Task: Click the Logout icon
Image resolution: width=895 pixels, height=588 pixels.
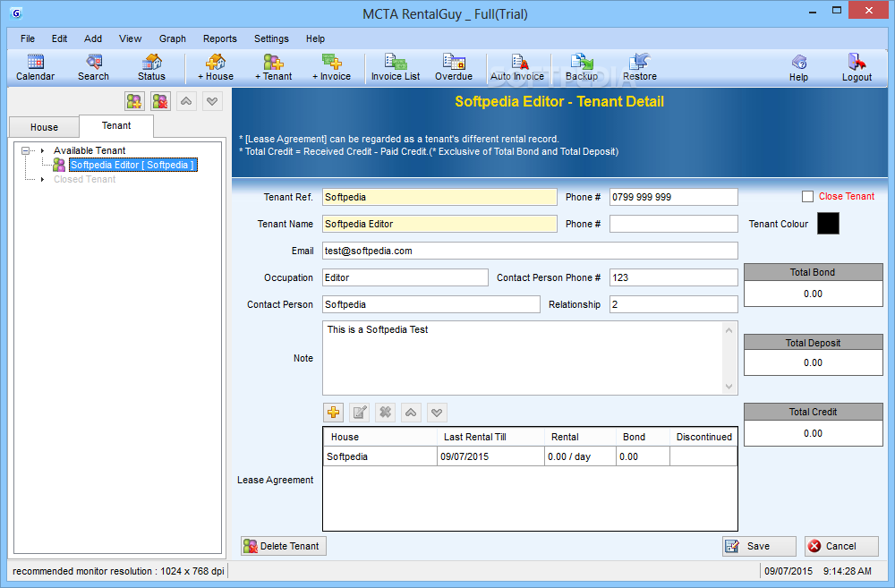Action: click(x=857, y=68)
